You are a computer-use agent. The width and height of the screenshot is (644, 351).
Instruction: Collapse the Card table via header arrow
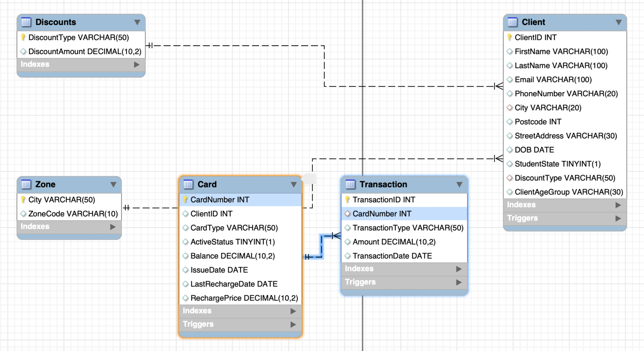click(x=294, y=184)
